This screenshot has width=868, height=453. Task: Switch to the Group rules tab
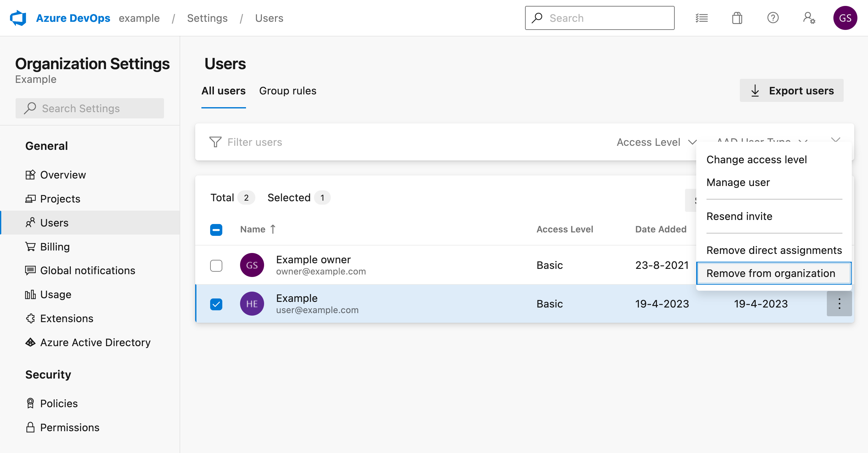[287, 91]
